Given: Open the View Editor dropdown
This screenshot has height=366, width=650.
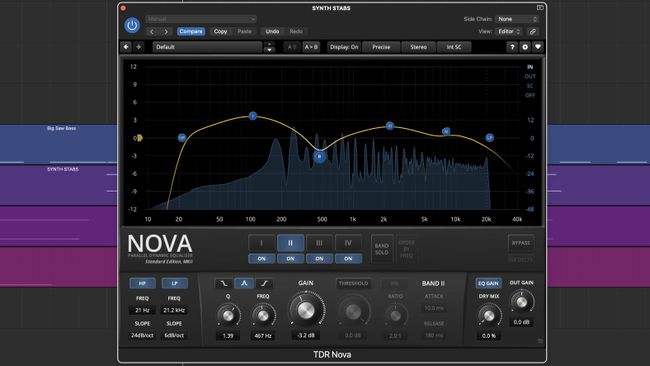Looking at the screenshot, I should 509,32.
